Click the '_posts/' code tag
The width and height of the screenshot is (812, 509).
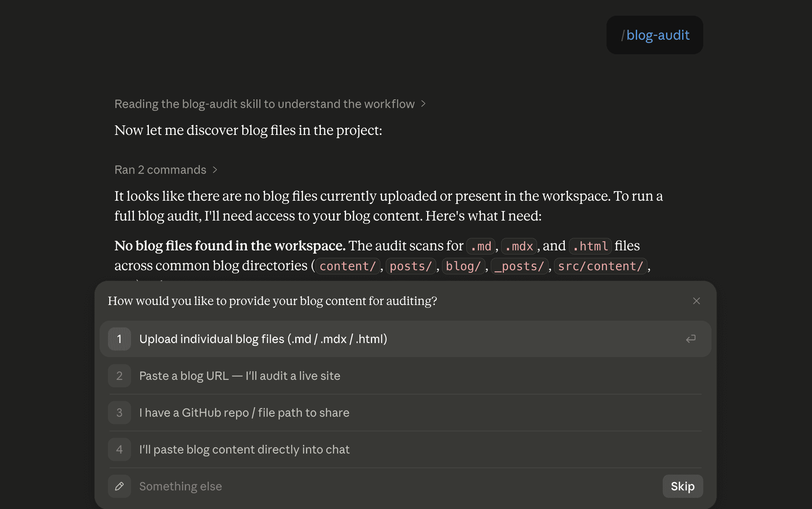[520, 266]
